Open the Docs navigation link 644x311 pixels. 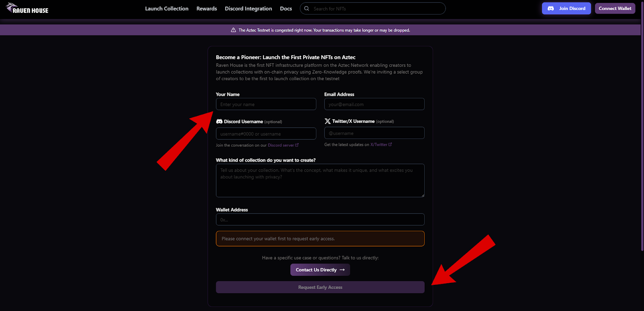click(x=286, y=8)
